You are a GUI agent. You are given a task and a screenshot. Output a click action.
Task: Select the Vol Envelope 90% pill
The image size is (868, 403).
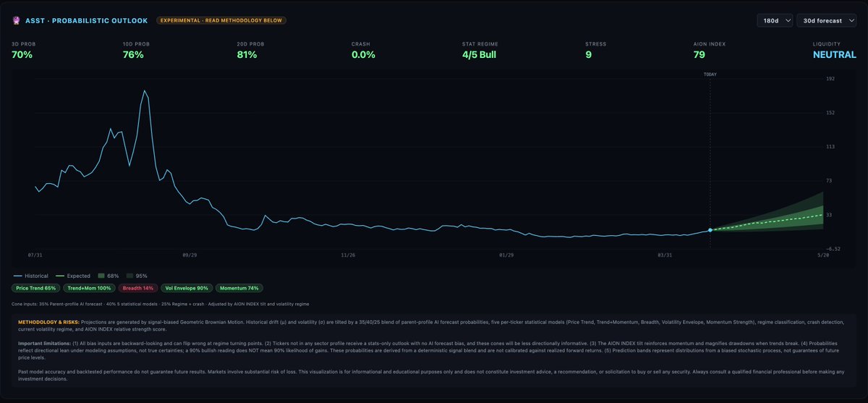(x=186, y=288)
